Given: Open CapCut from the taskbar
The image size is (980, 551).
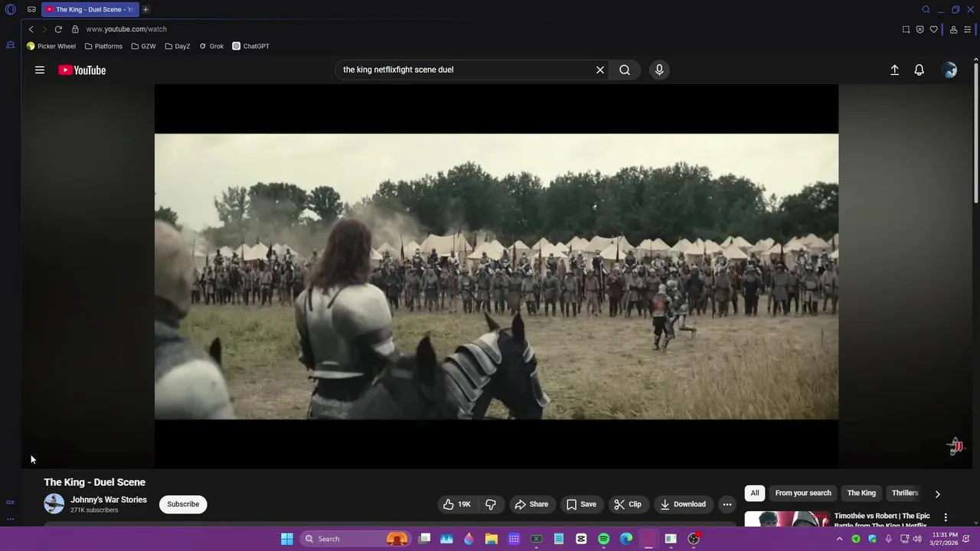Looking at the screenshot, I should 581,539.
